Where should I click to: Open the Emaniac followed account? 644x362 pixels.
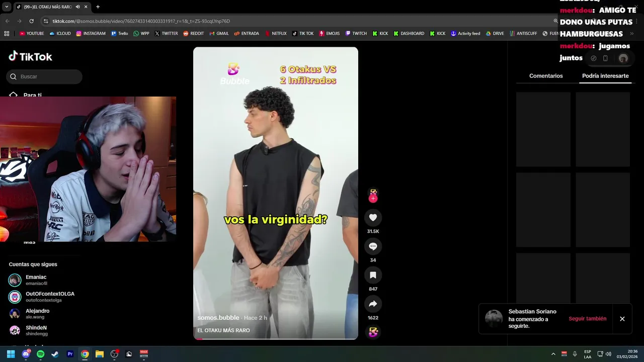[44, 280]
